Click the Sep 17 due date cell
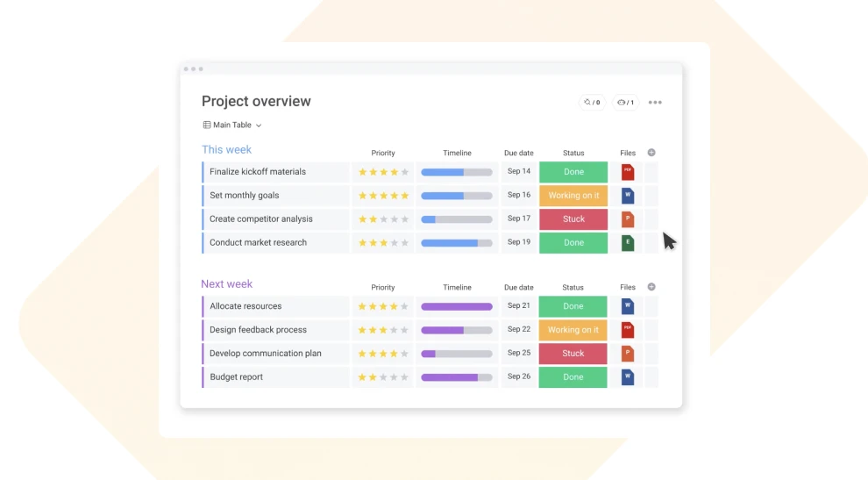The height and width of the screenshot is (480, 868). click(519, 219)
